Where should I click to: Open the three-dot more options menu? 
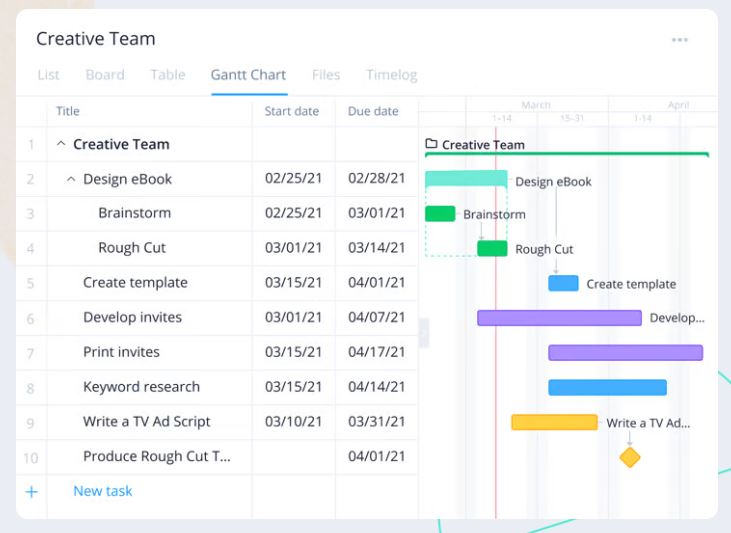point(680,40)
